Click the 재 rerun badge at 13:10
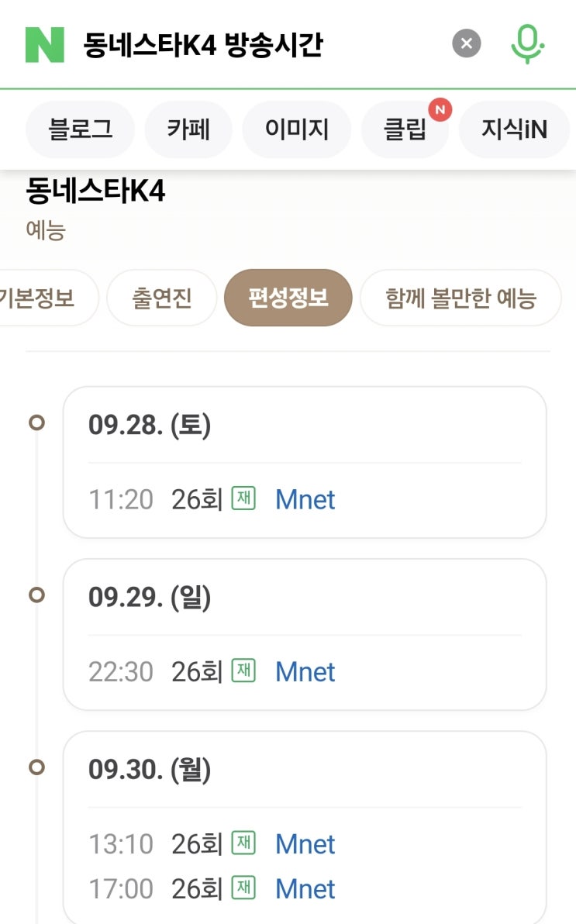The image size is (576, 924). pos(243,843)
